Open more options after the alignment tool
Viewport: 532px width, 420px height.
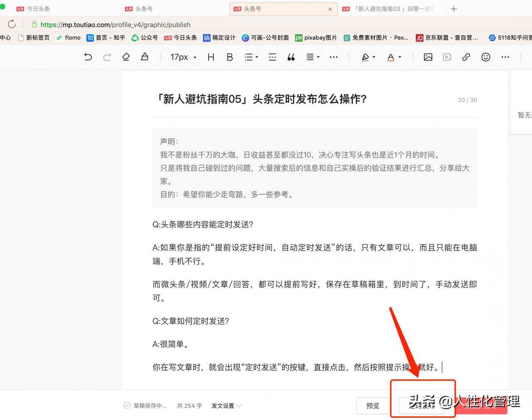[x=334, y=57]
